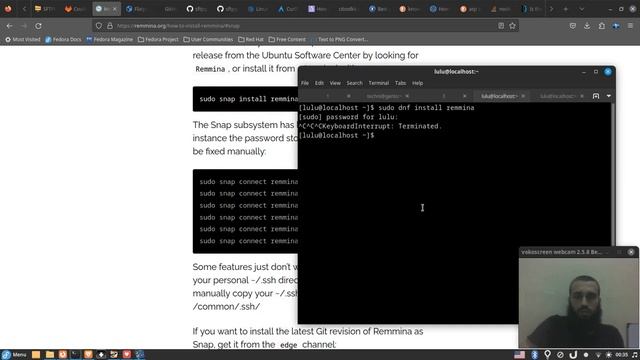The height and width of the screenshot is (360, 640).
Task: Open the Fedora Docs bookmark
Action: (x=63, y=40)
